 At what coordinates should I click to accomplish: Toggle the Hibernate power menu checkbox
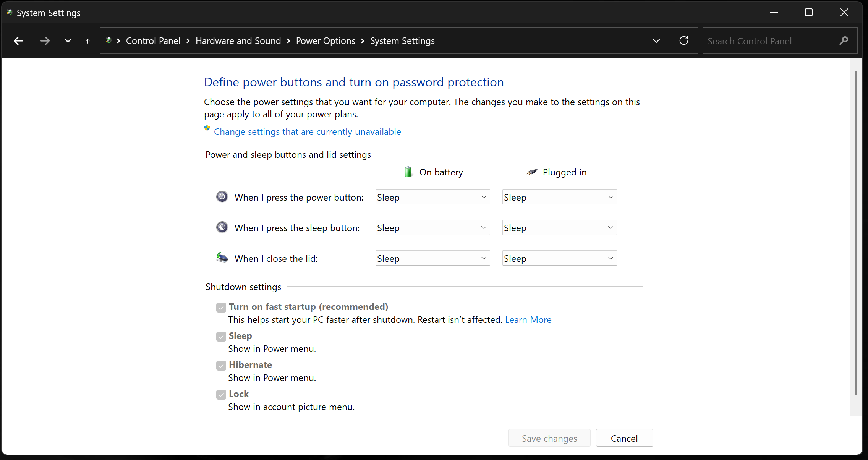(x=221, y=365)
